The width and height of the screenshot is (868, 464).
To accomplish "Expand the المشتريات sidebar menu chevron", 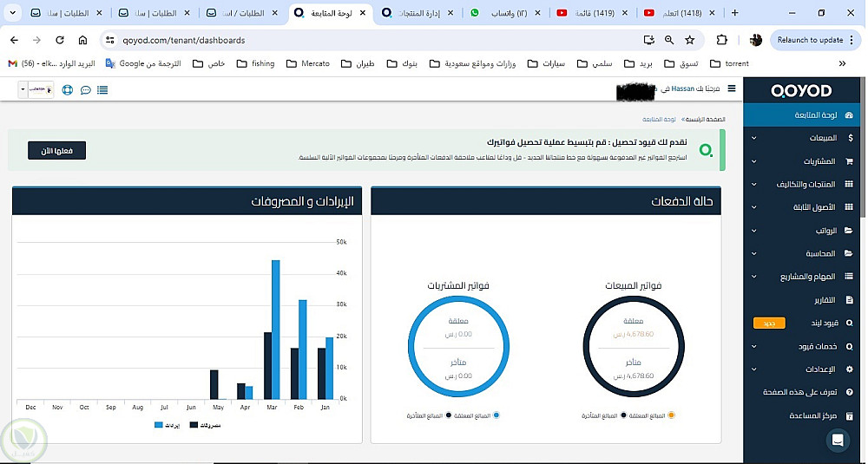I will (754, 161).
